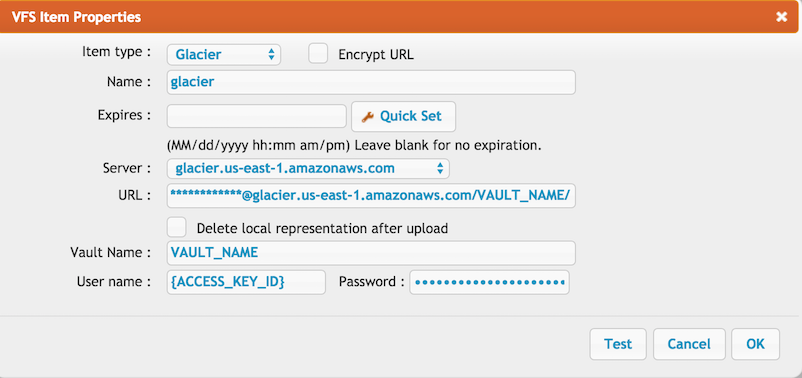Open the Server selection dropdown
The width and height of the screenshot is (802, 378).
coord(308,169)
